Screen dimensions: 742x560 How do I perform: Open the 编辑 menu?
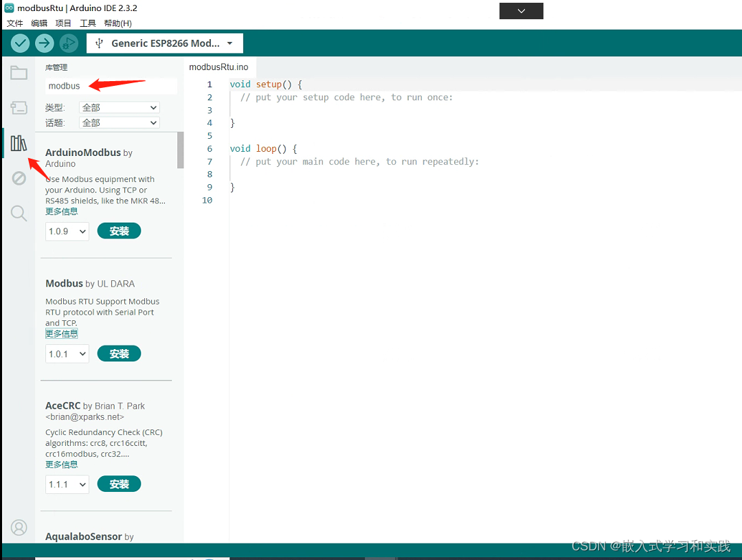[x=38, y=23]
